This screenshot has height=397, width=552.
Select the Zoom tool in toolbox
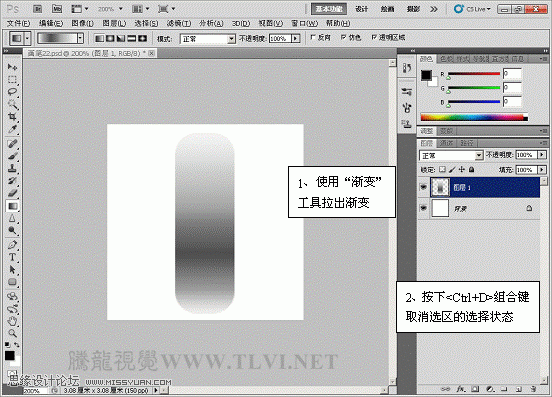coord(12,333)
